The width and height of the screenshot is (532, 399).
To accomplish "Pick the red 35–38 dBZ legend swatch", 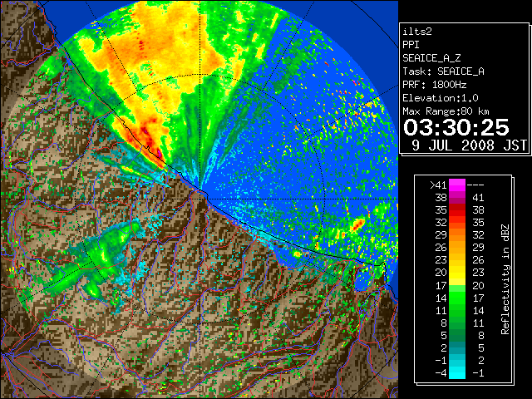I will (x=457, y=210).
